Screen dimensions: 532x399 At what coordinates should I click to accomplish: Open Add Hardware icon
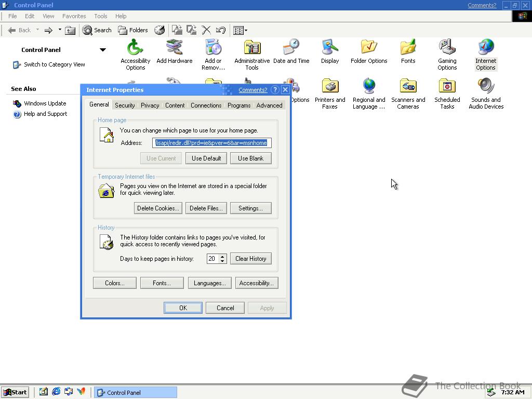175,51
